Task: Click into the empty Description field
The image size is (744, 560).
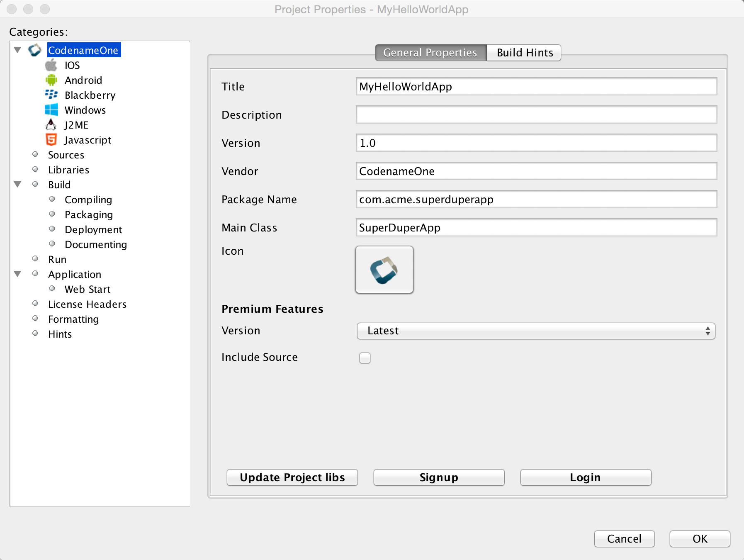Action: point(536,114)
